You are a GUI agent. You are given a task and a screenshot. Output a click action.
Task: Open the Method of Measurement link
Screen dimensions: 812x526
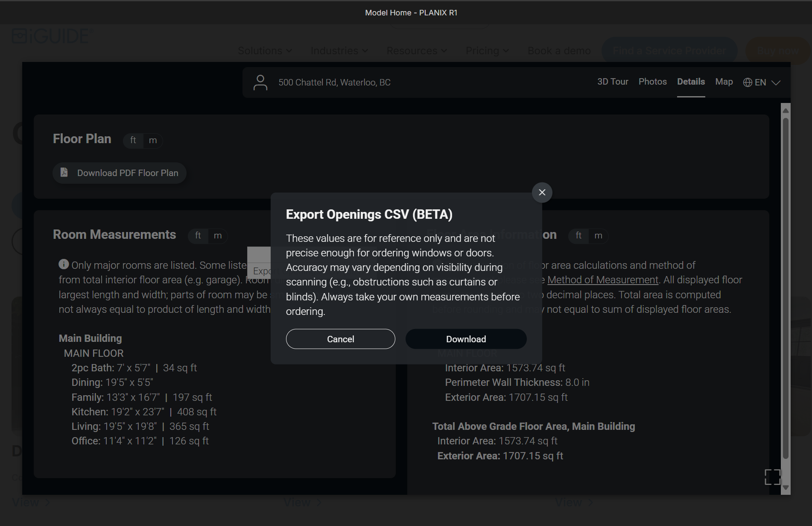pyautogui.click(x=603, y=280)
